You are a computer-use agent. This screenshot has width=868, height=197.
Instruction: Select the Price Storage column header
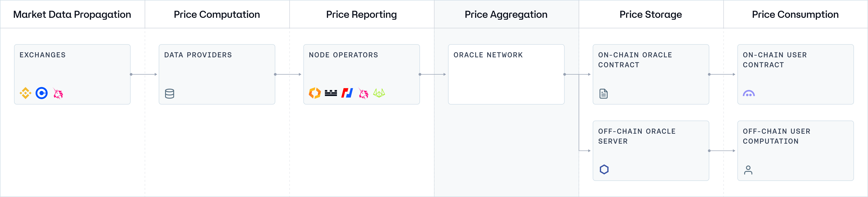650,14
